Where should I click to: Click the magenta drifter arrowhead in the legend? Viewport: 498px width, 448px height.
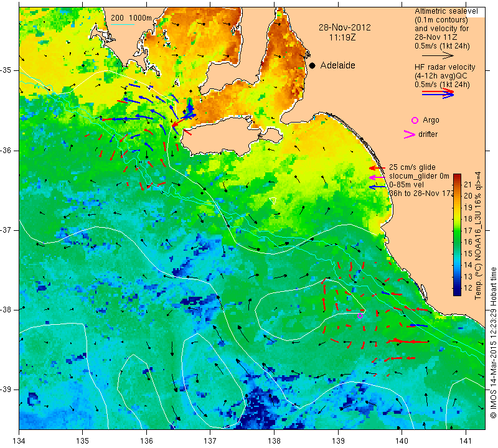click(410, 134)
